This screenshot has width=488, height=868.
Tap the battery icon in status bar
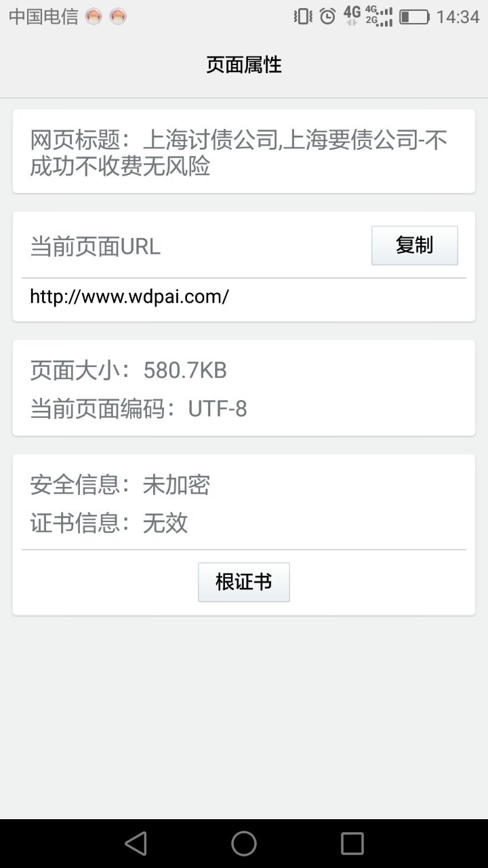[x=414, y=16]
